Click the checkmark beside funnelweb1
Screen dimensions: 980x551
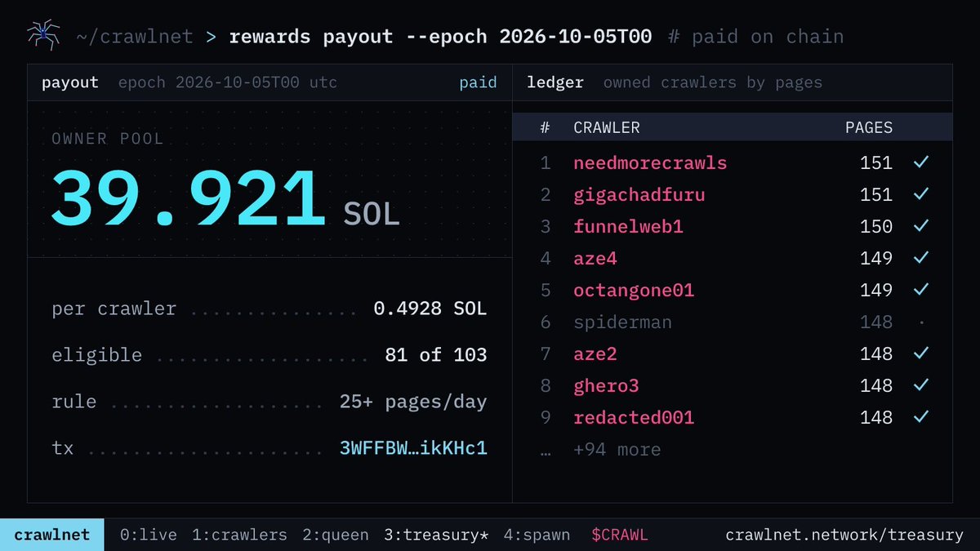point(921,226)
